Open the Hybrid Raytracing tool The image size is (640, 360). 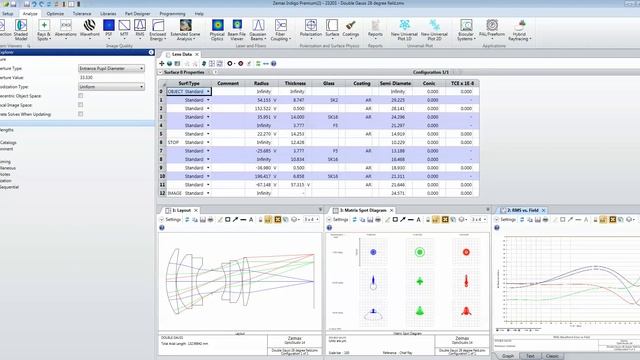520,30
